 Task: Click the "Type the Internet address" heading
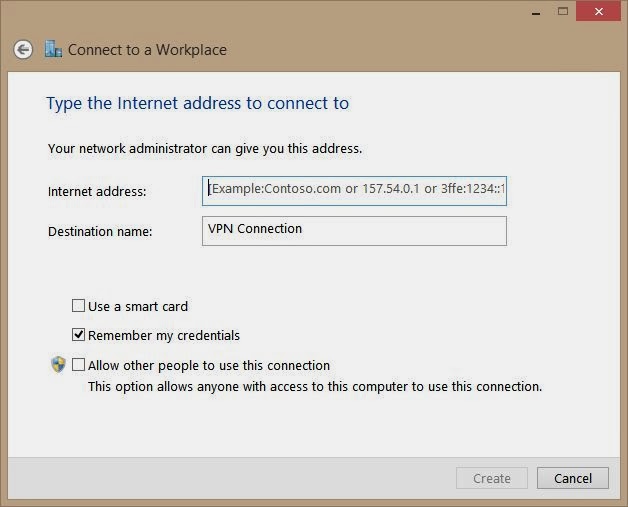[x=197, y=103]
